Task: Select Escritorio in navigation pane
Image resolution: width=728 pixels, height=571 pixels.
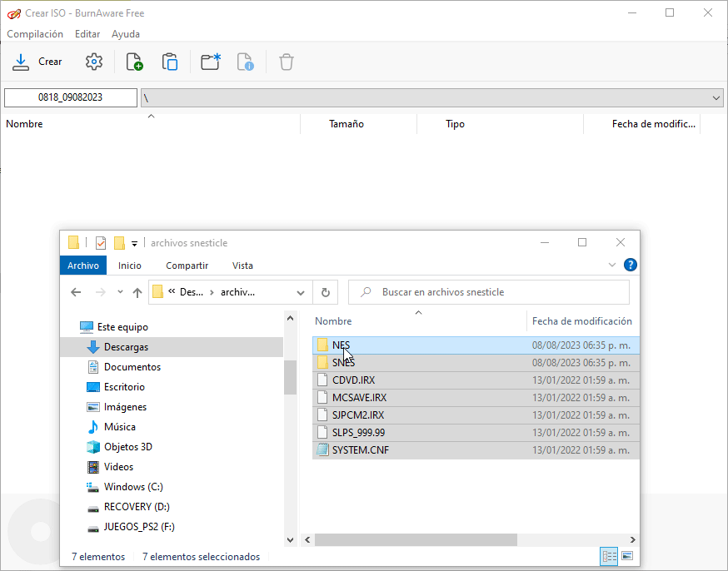Action: tap(124, 387)
